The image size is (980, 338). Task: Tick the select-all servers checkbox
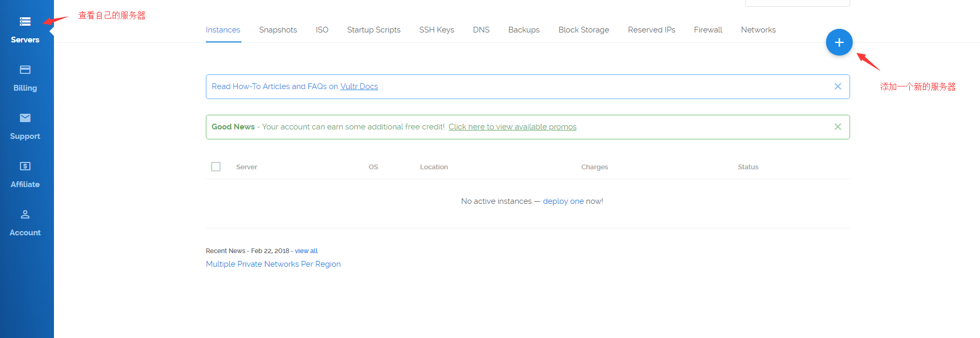coord(216,167)
